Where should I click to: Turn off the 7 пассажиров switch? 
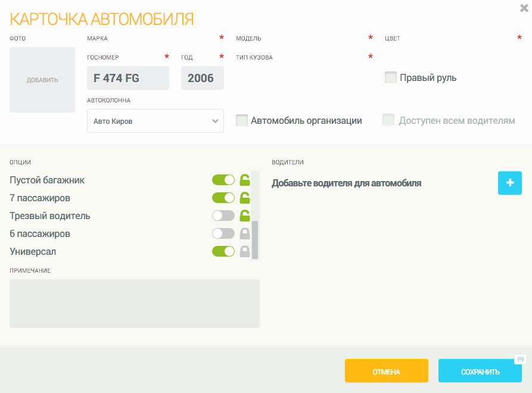point(223,198)
